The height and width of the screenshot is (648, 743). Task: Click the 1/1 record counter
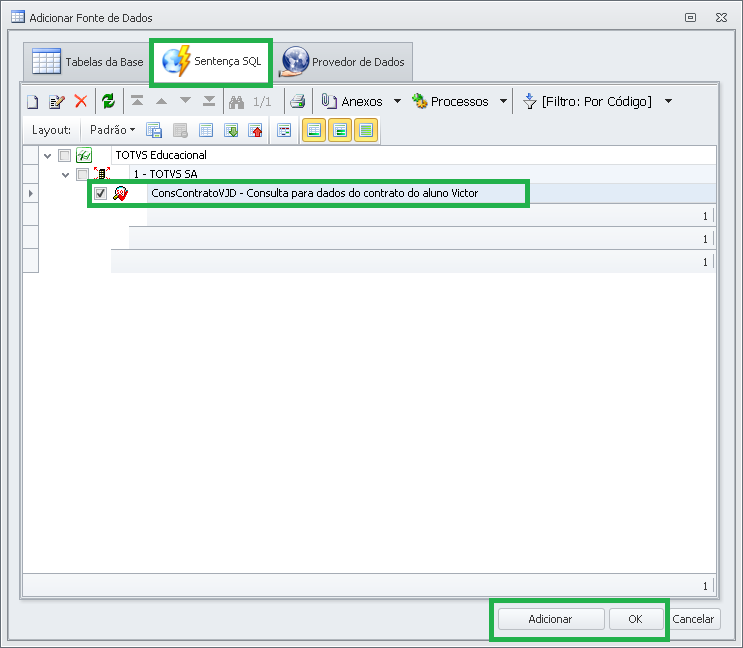262,101
